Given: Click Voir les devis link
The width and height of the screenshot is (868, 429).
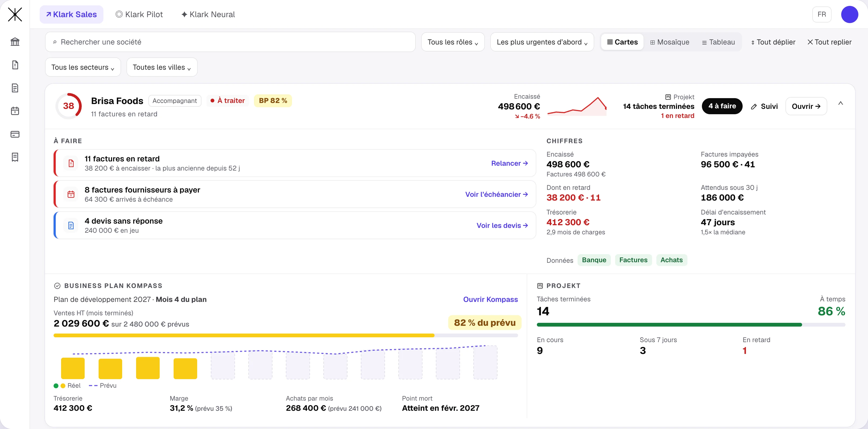Looking at the screenshot, I should 502,225.
